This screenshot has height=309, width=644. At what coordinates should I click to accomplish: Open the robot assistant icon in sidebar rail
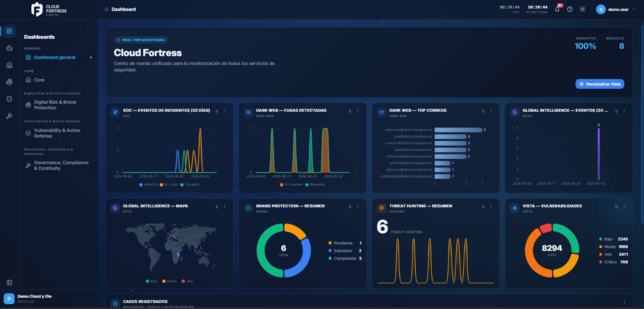[x=9, y=48]
